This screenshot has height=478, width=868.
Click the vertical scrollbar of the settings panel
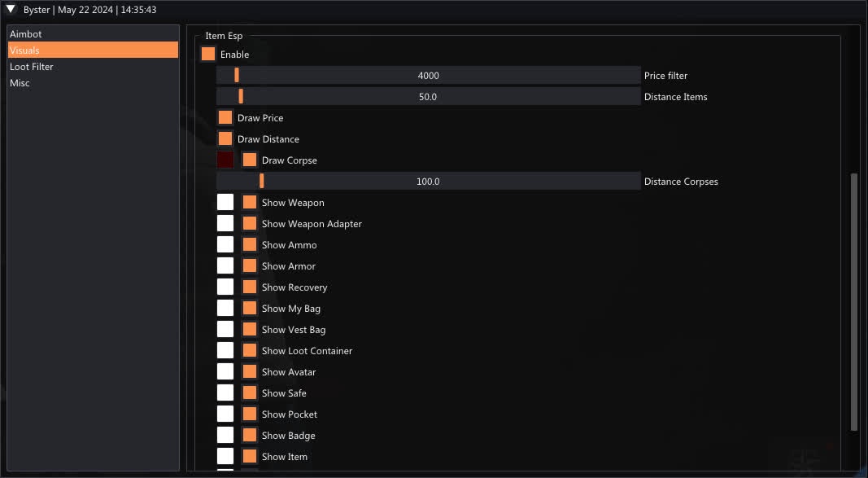(x=853, y=301)
